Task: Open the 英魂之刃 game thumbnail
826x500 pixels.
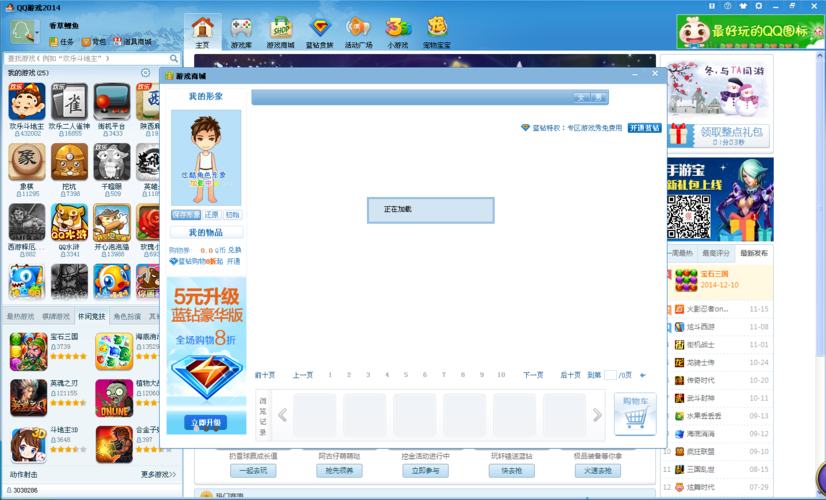Action: tap(28, 398)
